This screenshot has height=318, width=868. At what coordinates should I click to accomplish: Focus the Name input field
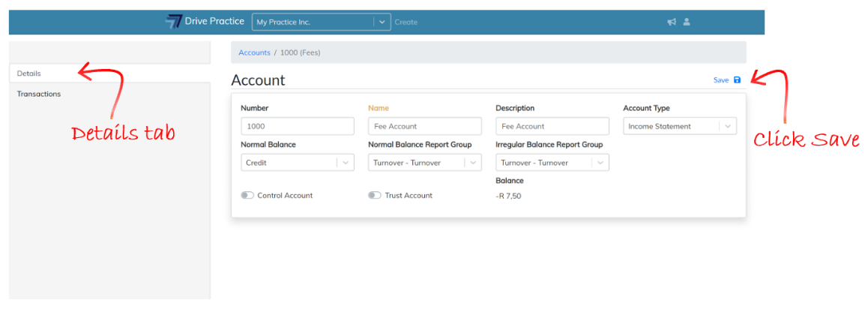[x=424, y=127]
